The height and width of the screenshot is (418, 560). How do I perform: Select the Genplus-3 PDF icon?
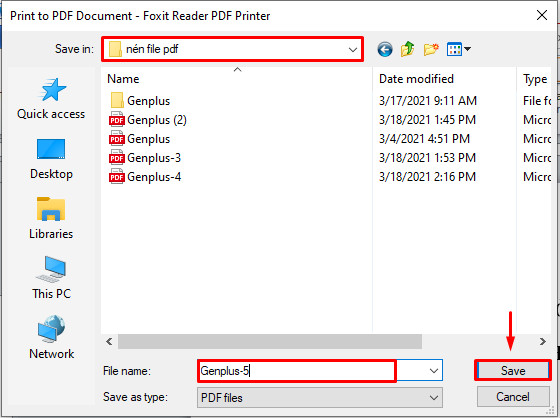coord(117,158)
